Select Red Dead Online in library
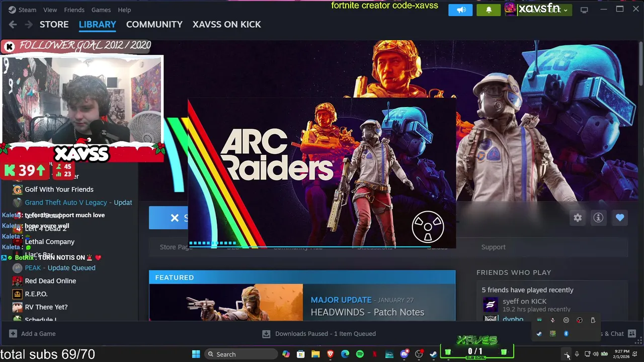This screenshot has width=644, height=362. click(x=50, y=281)
